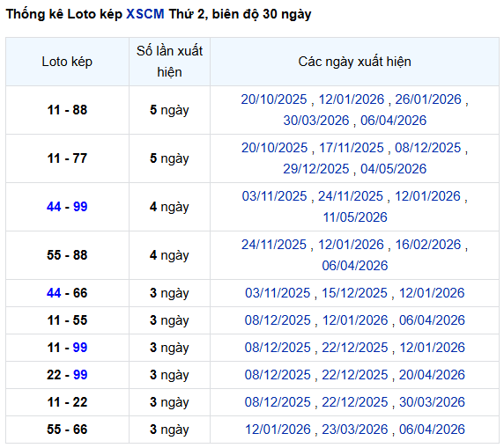Click '3 ngày' in the 11 - 22 row
This screenshot has height=448, width=504.
(x=169, y=402)
